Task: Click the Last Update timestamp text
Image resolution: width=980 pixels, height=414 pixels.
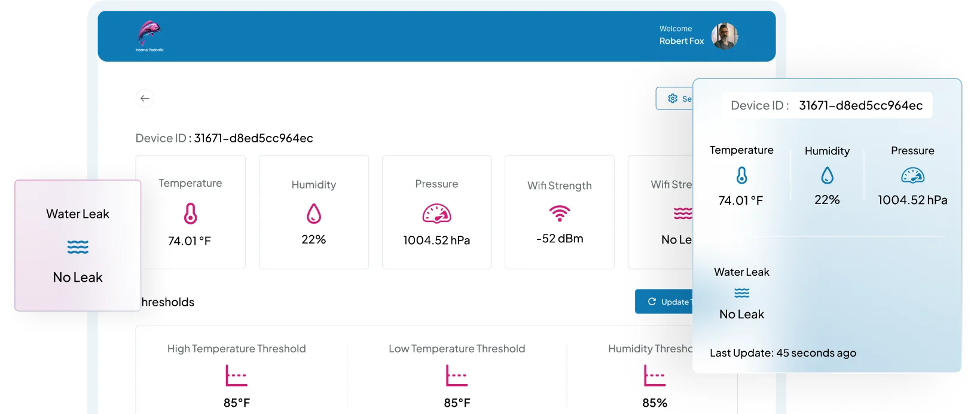Action: click(783, 353)
